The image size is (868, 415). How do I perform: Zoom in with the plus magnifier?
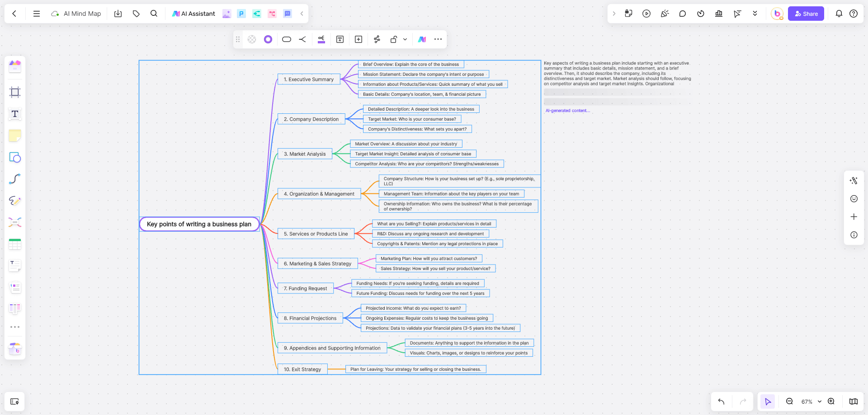click(x=831, y=401)
